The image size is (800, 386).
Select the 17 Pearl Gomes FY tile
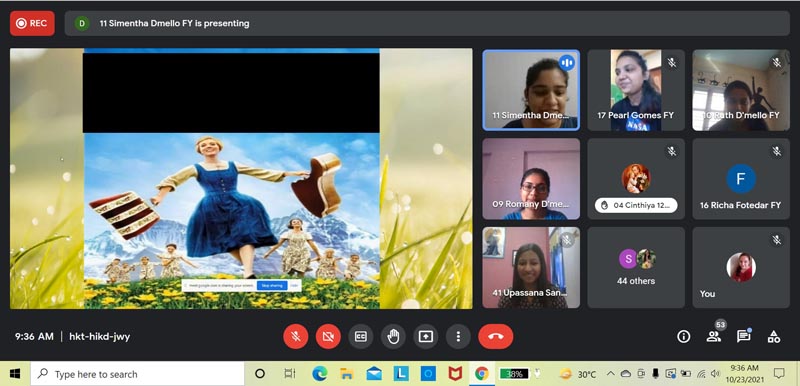pyautogui.click(x=636, y=90)
